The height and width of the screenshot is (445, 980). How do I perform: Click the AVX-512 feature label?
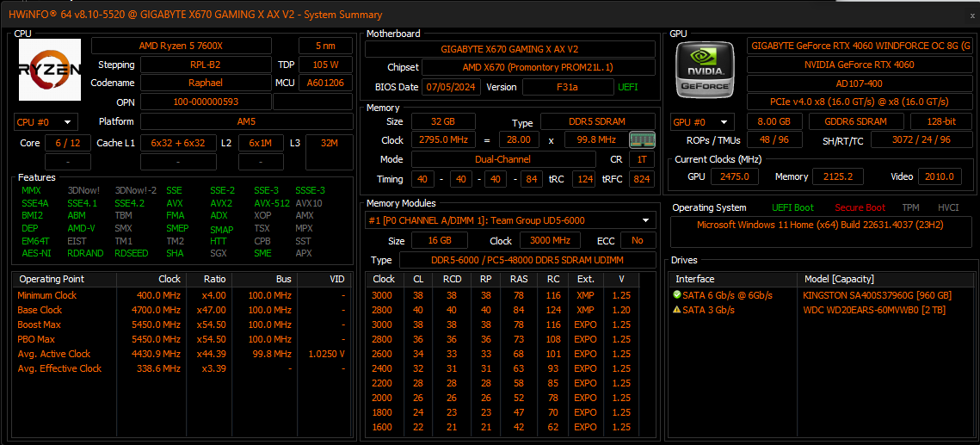coord(271,203)
